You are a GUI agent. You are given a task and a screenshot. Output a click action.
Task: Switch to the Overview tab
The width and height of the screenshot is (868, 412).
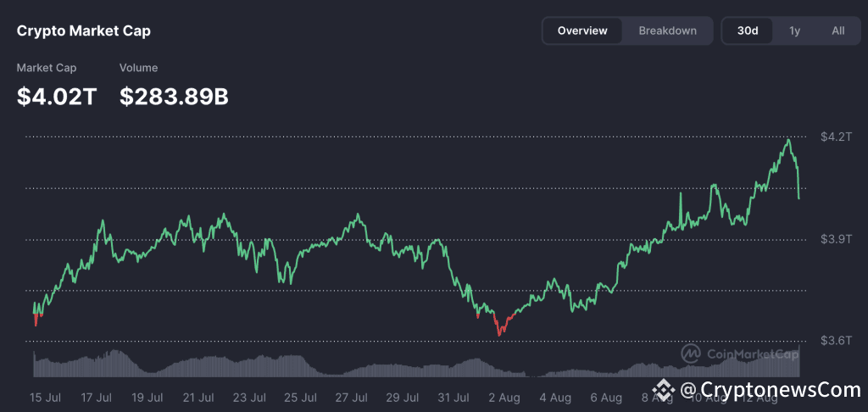pyautogui.click(x=582, y=31)
